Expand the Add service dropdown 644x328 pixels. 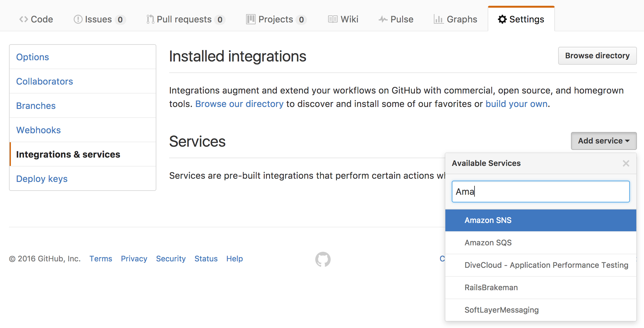(x=604, y=141)
